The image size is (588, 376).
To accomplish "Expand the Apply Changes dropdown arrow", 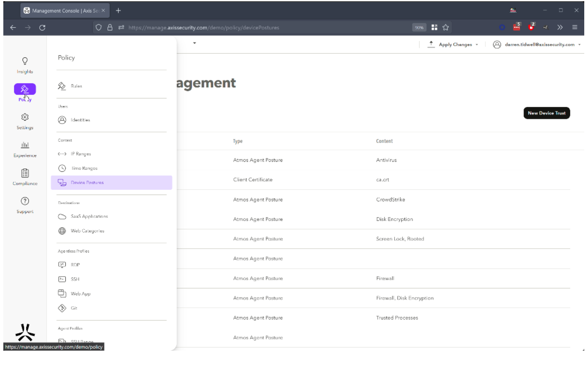I will [x=477, y=45].
